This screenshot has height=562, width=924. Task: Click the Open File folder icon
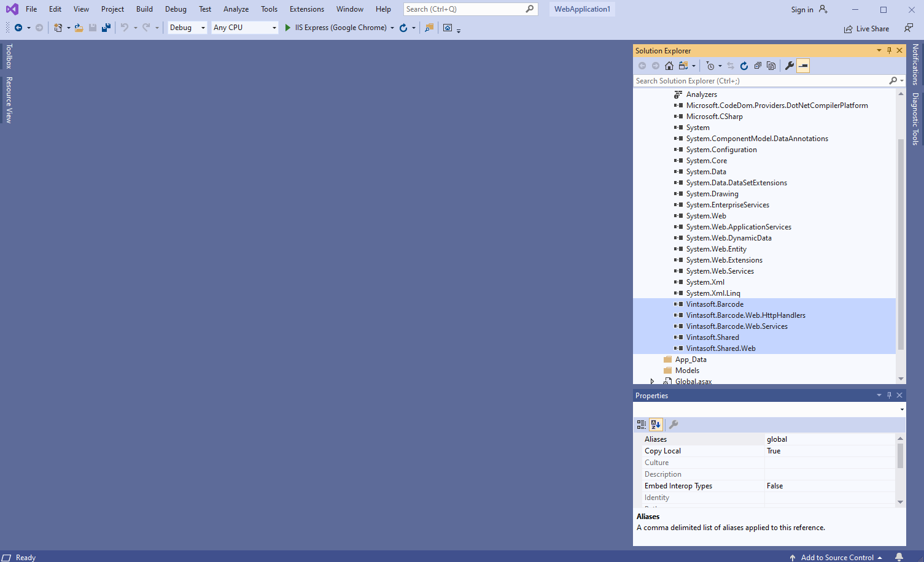(x=79, y=28)
